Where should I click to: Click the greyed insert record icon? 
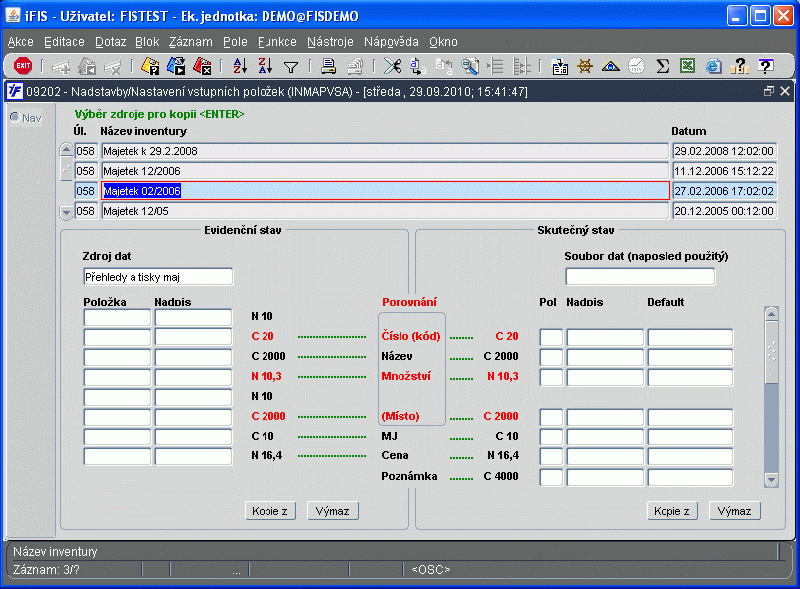coord(61,66)
